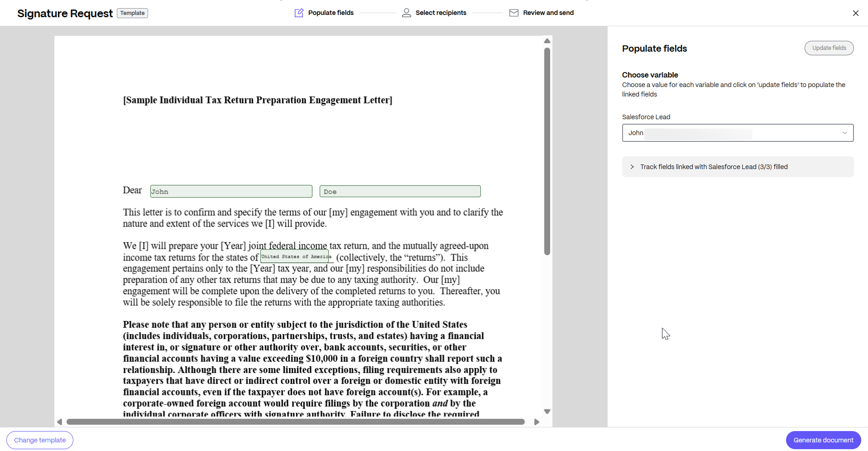Click the Sample Individual Tax Return letter title

(x=258, y=100)
